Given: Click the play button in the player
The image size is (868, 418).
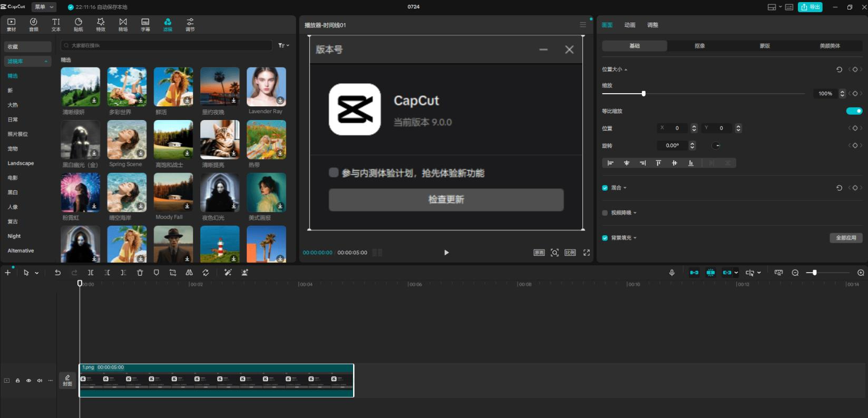Looking at the screenshot, I should pos(446,253).
